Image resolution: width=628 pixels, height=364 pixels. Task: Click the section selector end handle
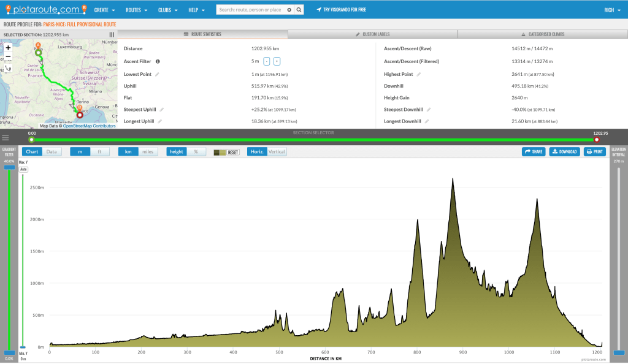[596, 140]
